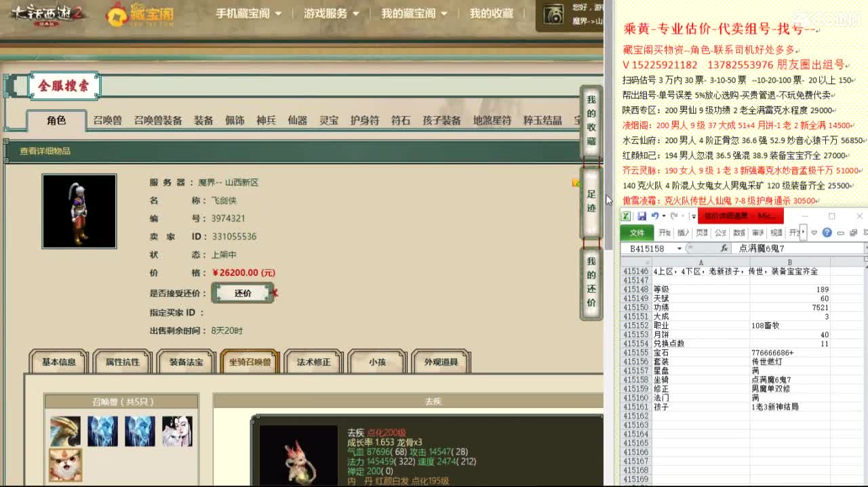Open the 属性抗性 detail tab
Image resolution: width=868 pixels, height=487 pixels.
[123, 362]
